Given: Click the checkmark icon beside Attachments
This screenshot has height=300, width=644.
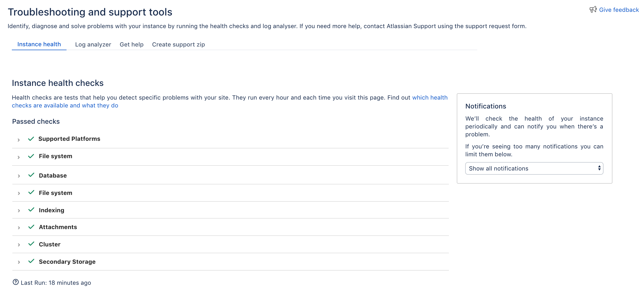Looking at the screenshot, I should pos(31,226).
